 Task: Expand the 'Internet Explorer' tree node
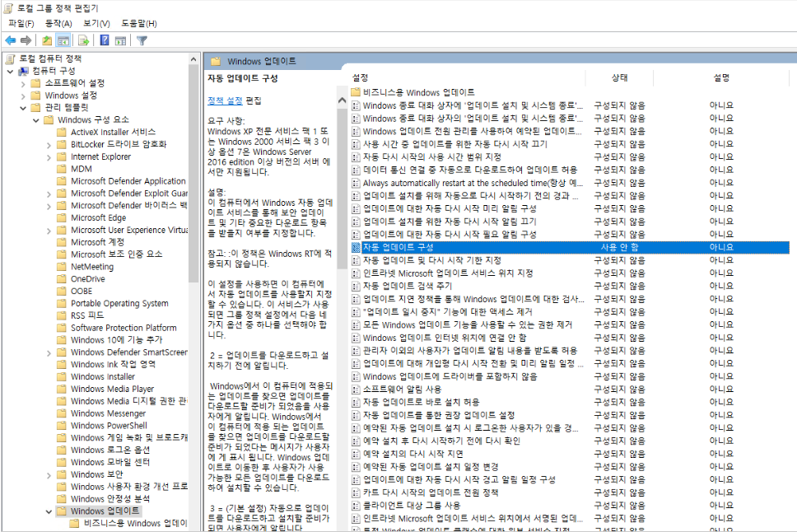point(49,156)
